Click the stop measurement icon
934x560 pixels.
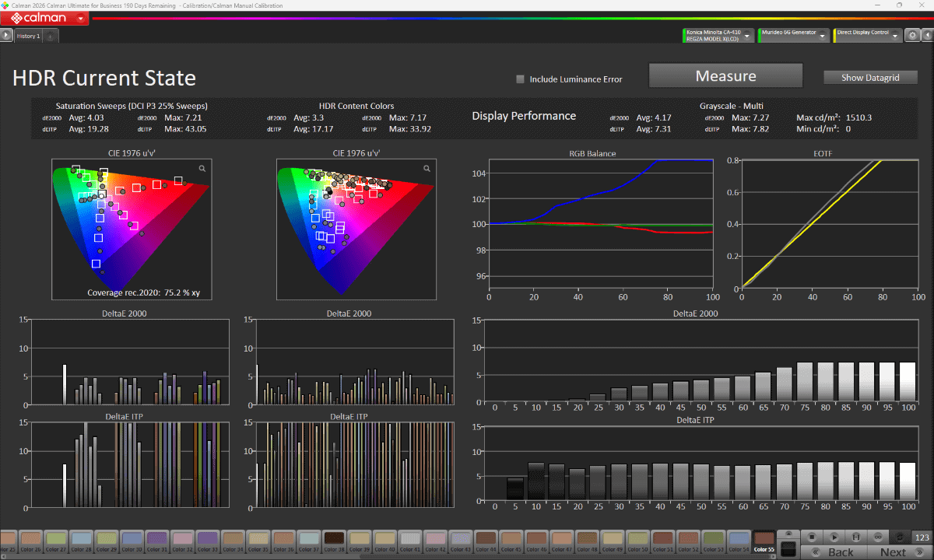pyautogui.click(x=811, y=537)
